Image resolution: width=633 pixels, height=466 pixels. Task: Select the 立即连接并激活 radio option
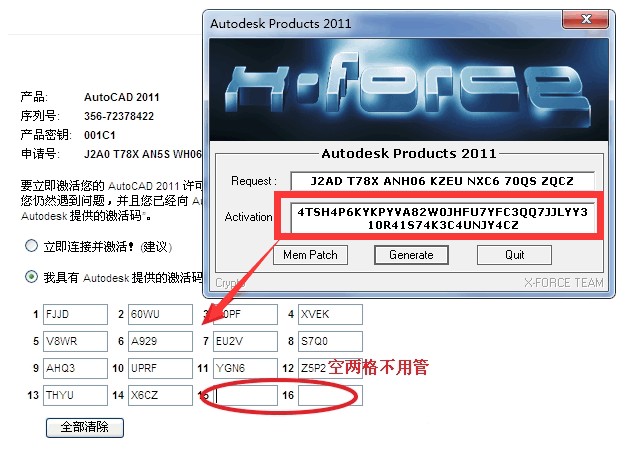[x=31, y=246]
